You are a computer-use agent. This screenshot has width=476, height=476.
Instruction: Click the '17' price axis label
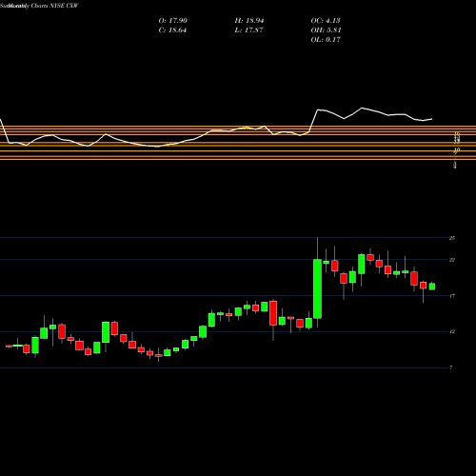(452, 296)
